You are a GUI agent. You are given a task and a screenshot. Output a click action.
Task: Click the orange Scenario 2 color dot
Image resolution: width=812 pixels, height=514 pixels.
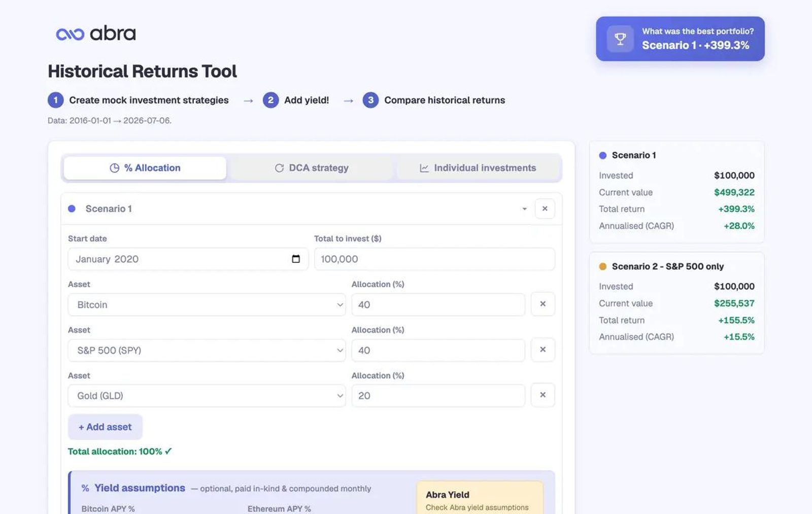[x=603, y=266]
